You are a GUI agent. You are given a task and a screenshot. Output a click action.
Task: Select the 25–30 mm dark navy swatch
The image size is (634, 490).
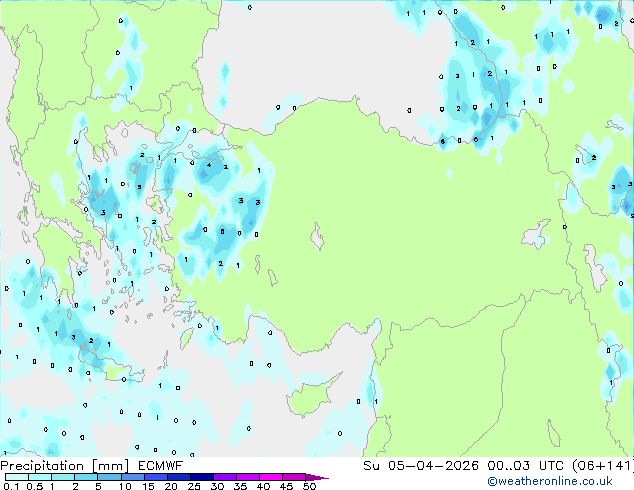click(x=202, y=477)
